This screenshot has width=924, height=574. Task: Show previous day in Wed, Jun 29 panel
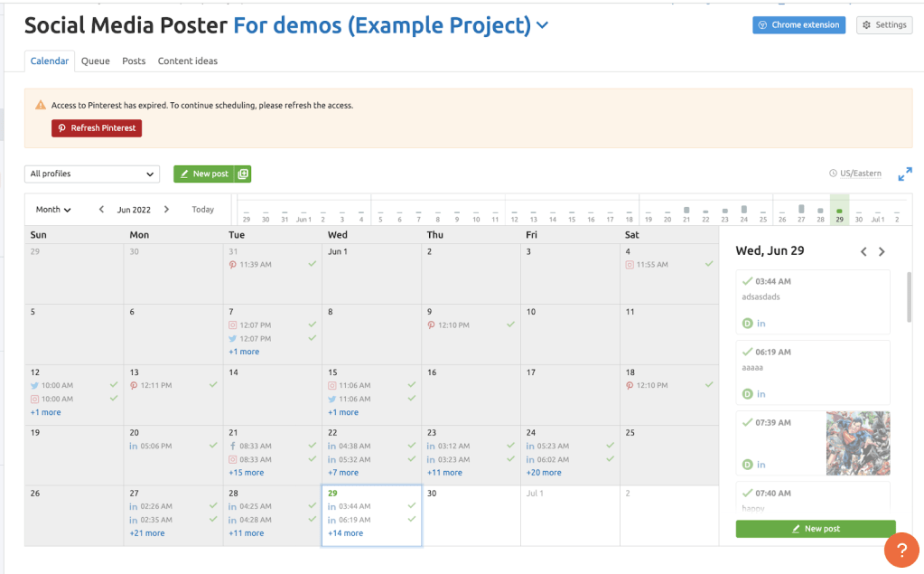863,252
